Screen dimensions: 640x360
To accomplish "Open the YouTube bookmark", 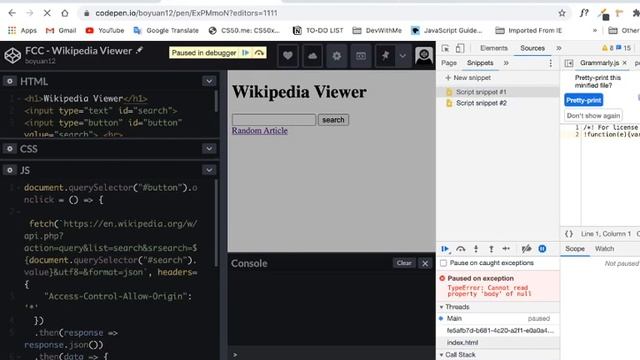I will (x=105, y=30).
